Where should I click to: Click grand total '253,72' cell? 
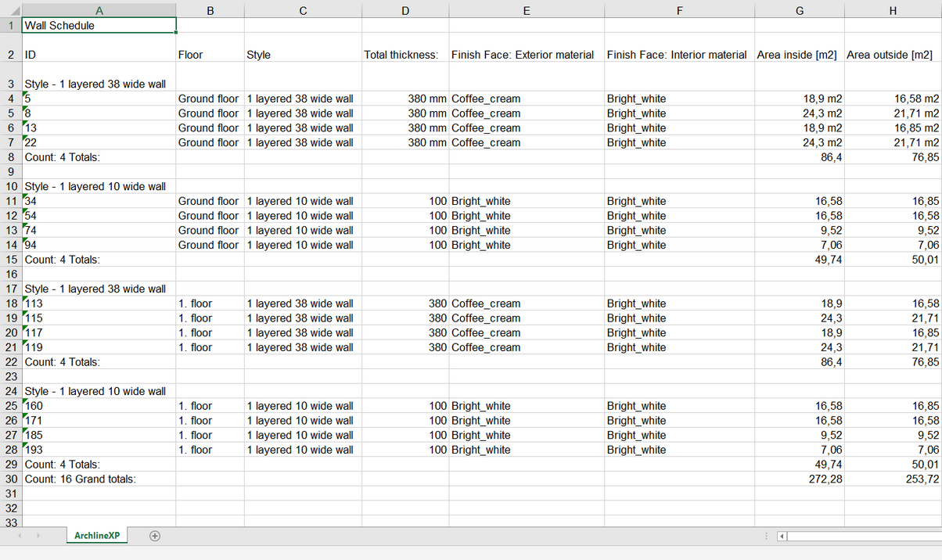893,479
